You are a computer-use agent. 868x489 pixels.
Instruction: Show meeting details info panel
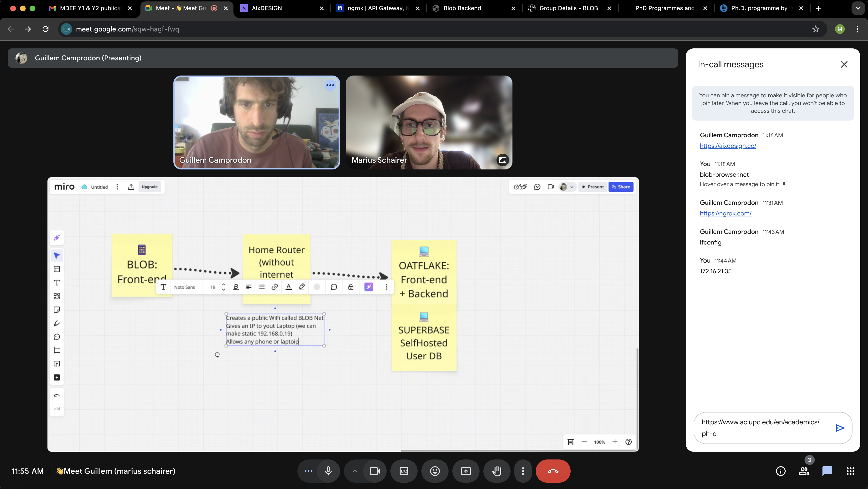pos(781,471)
